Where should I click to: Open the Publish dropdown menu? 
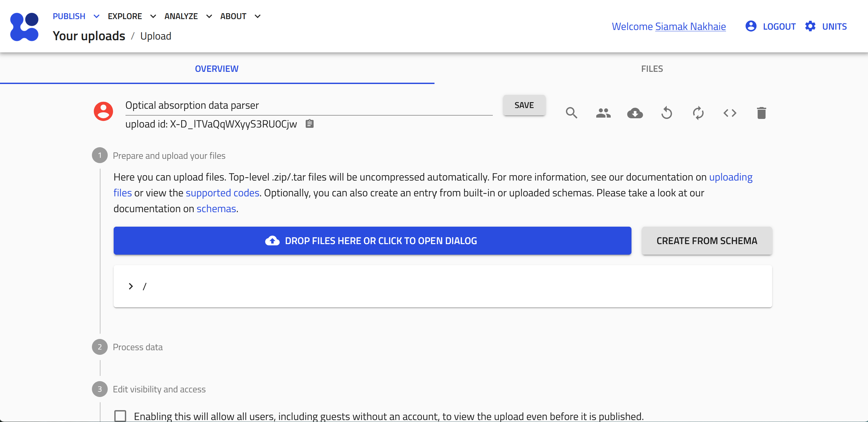(x=76, y=16)
